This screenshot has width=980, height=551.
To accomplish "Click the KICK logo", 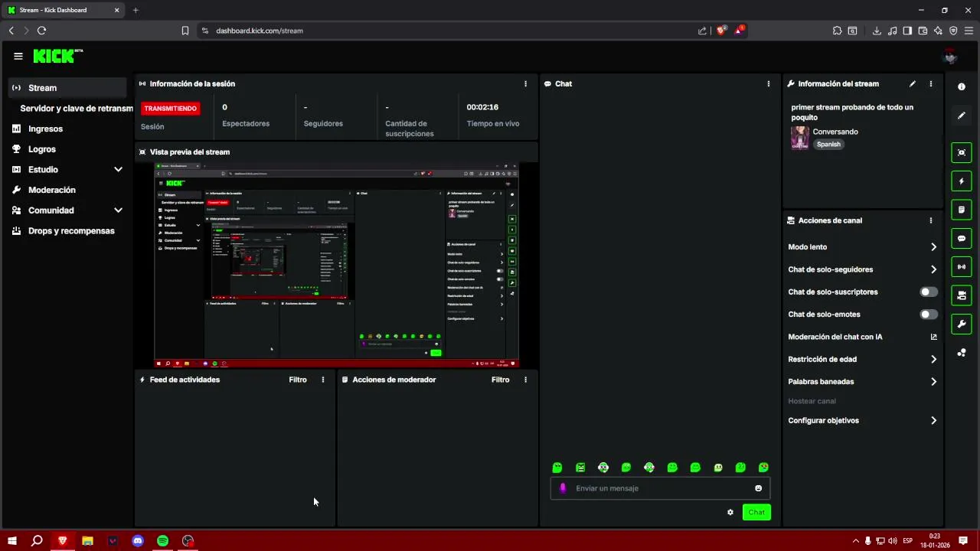I will (x=57, y=56).
